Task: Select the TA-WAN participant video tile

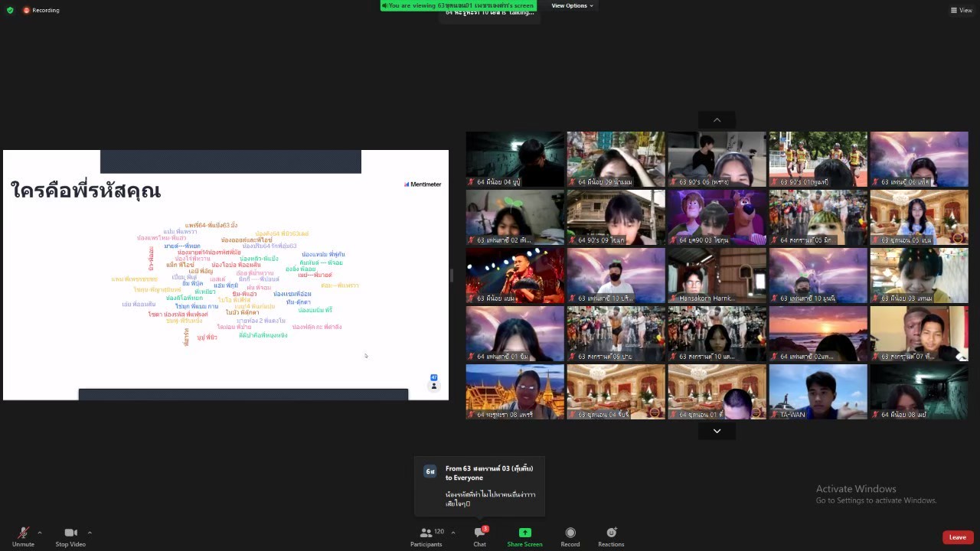Action: click(818, 391)
